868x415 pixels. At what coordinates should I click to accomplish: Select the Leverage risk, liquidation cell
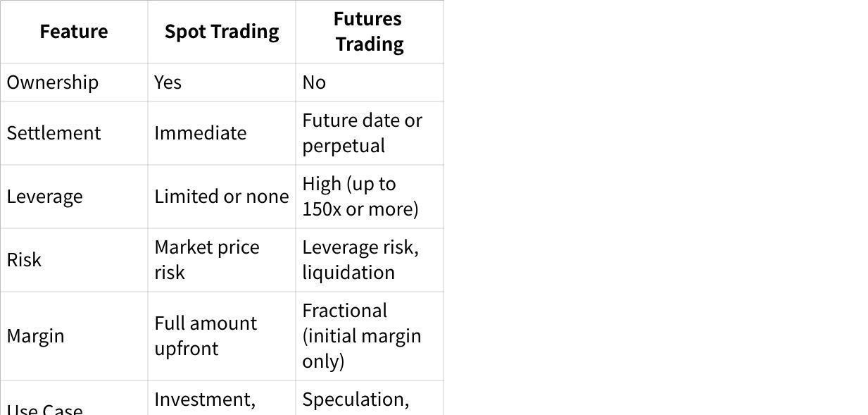click(360, 260)
